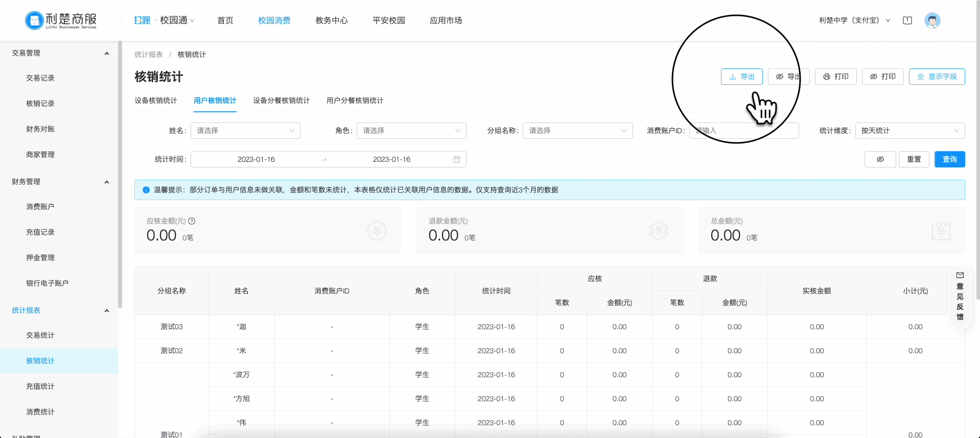Open the user avatar profile menu
Image resolution: width=980 pixels, height=438 pixels.
click(x=932, y=20)
